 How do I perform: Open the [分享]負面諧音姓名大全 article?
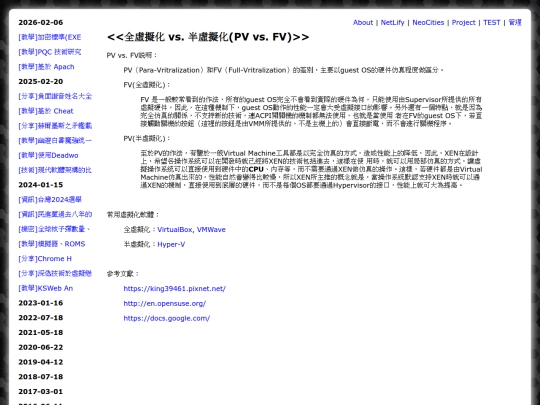point(55,96)
